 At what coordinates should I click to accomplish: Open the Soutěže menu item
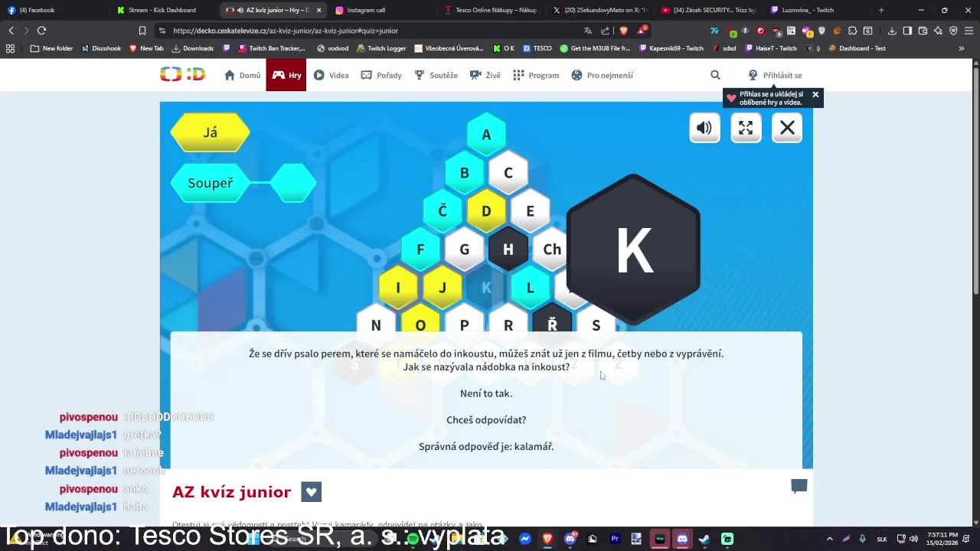(436, 75)
